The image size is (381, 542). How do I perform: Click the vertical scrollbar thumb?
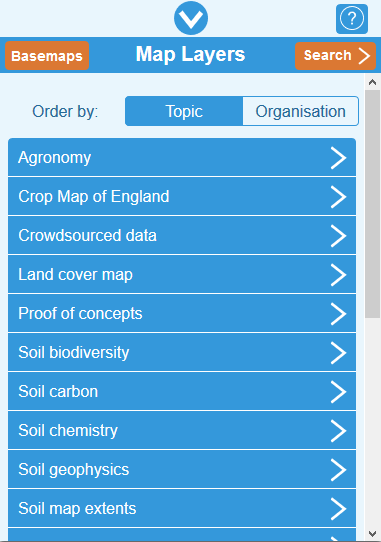(x=372, y=204)
